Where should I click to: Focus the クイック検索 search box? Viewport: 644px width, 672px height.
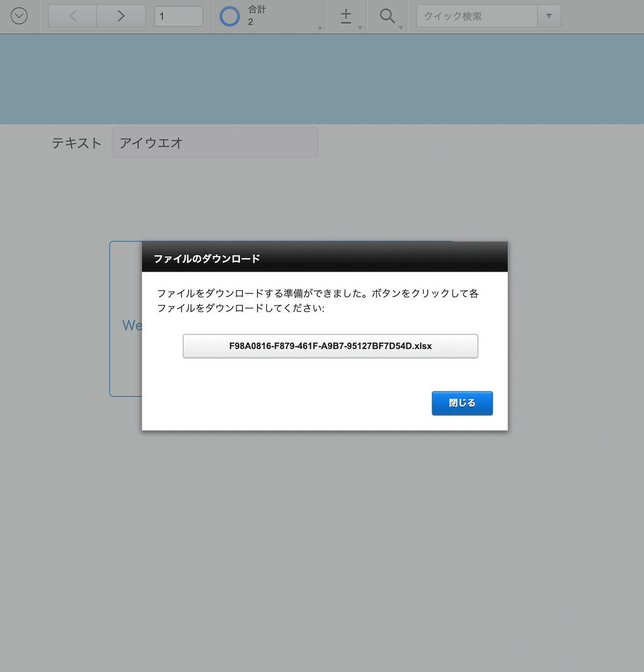[x=475, y=16]
